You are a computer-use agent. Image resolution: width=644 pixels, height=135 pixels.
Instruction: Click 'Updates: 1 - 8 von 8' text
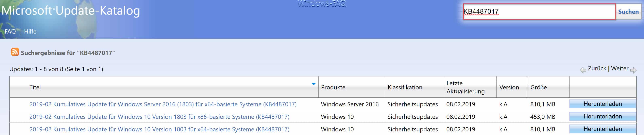coord(56,69)
